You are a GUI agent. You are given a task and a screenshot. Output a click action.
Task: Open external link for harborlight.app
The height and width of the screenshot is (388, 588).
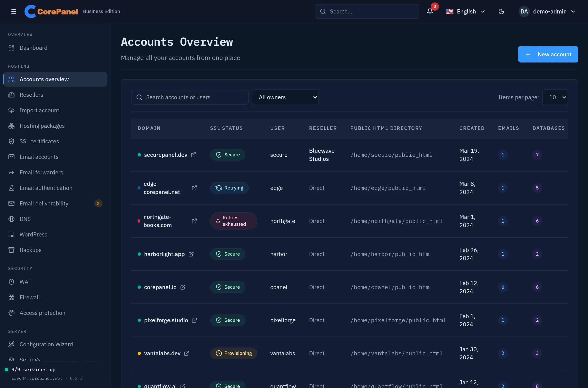click(191, 254)
